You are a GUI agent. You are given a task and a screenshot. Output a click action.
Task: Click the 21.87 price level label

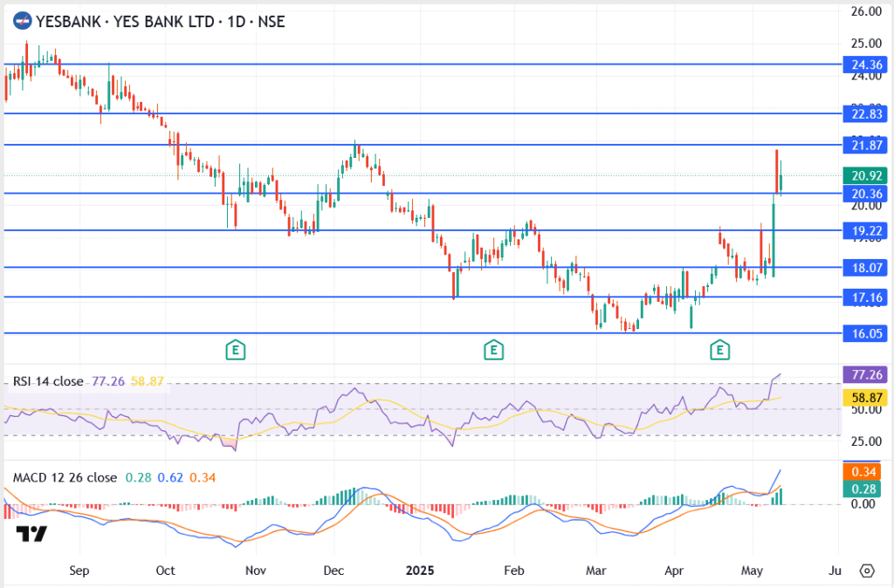(x=864, y=145)
